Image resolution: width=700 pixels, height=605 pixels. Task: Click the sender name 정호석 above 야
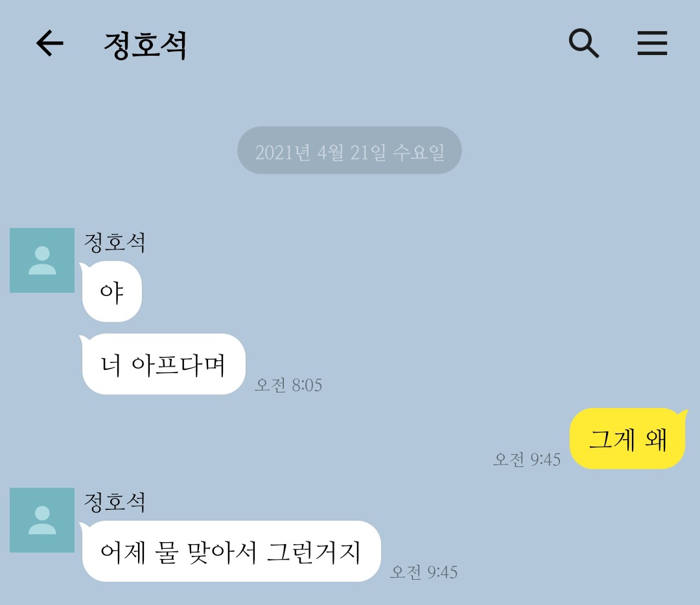tap(115, 242)
